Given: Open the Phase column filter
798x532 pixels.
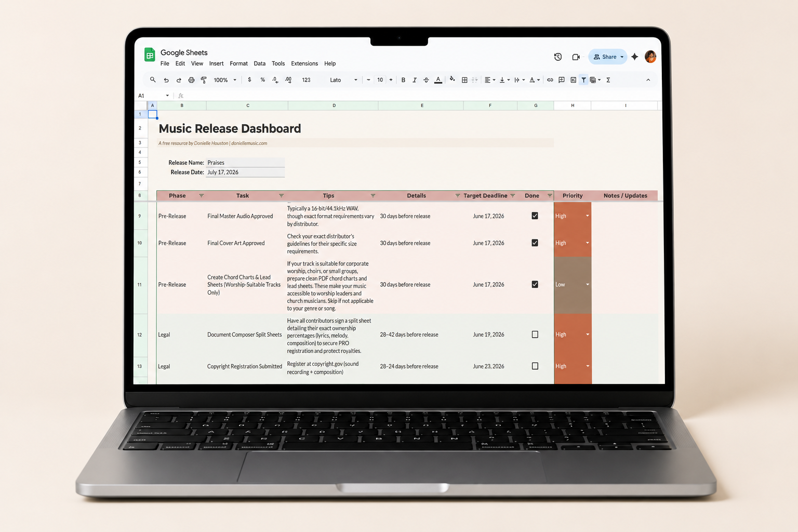Looking at the screenshot, I should 202,196.
